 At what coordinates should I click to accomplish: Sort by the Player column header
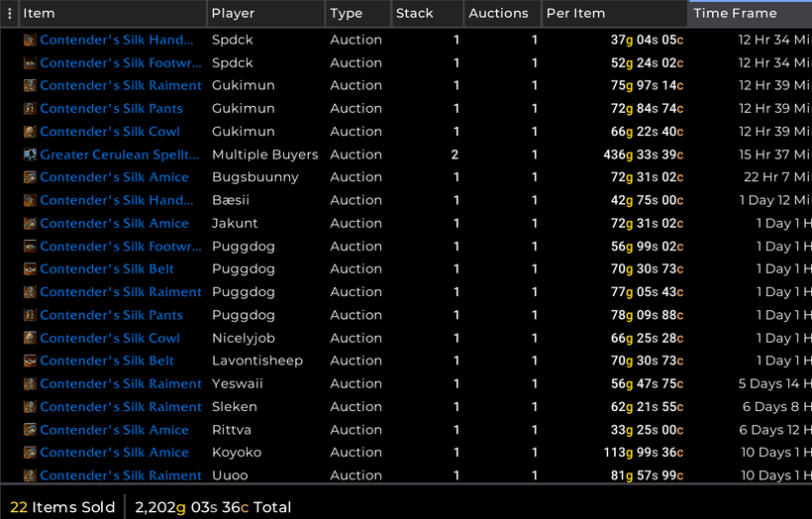pyautogui.click(x=265, y=14)
